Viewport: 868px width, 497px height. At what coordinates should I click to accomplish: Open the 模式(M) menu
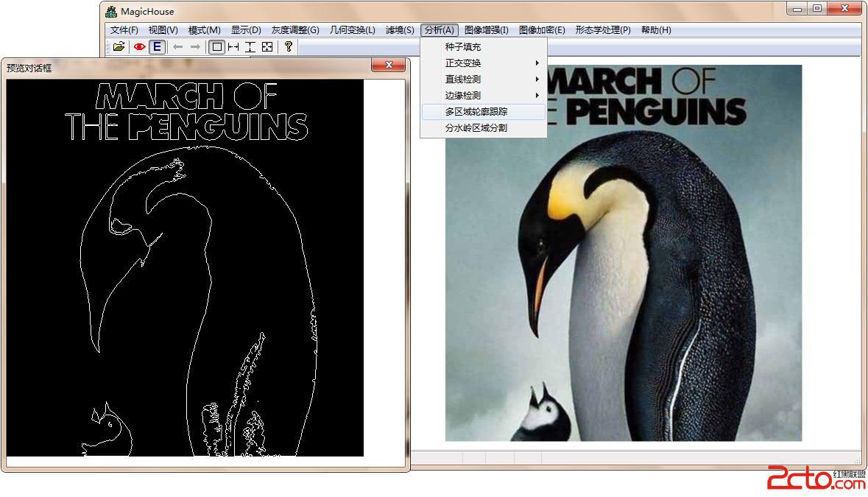204,30
